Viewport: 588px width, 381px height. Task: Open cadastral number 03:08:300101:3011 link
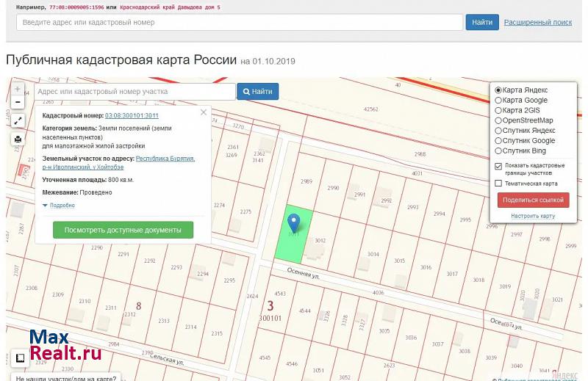132,116
